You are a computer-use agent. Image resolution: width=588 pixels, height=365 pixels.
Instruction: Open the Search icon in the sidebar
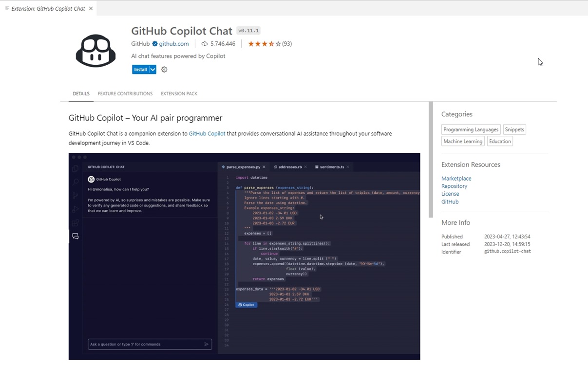(75, 182)
